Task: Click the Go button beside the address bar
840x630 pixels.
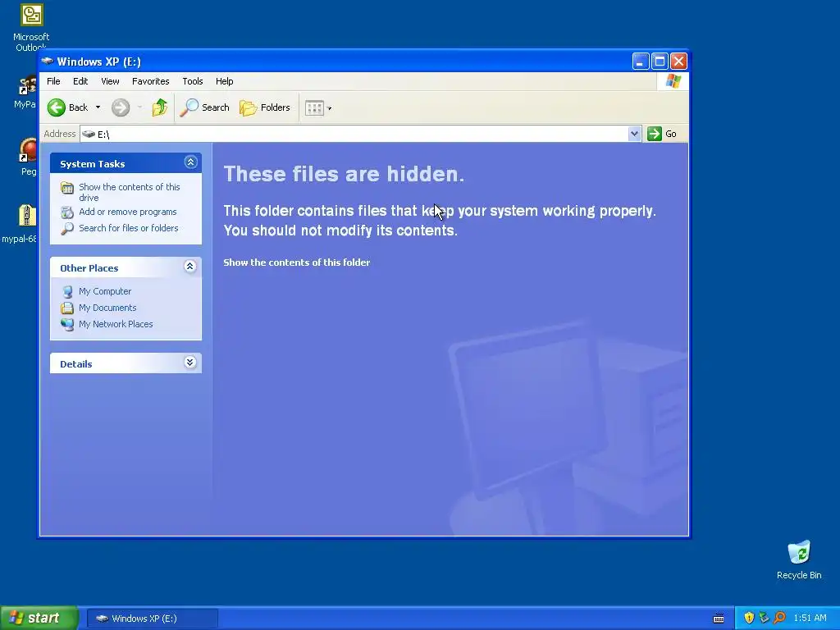Action: click(662, 134)
